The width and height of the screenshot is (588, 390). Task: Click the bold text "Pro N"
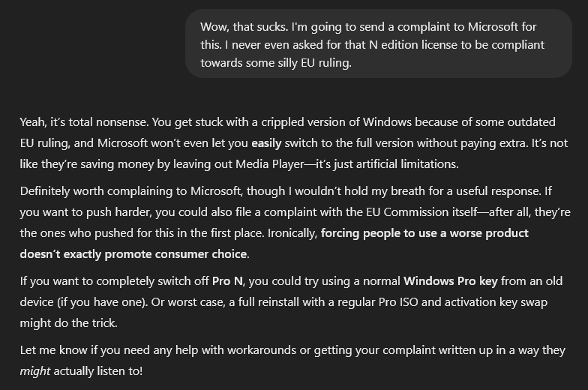tap(227, 281)
